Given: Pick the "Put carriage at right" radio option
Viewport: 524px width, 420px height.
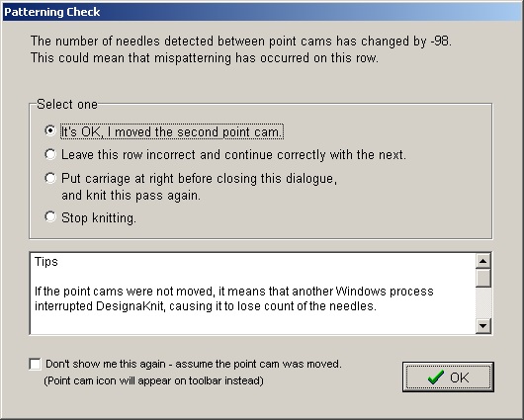Looking at the screenshot, I should click(x=50, y=178).
